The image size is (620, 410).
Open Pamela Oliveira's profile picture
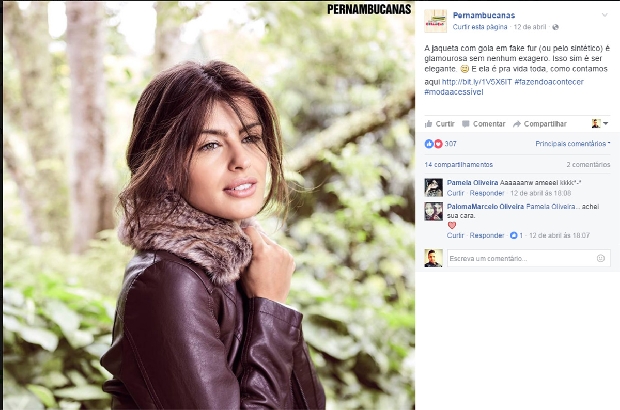tap(433, 187)
